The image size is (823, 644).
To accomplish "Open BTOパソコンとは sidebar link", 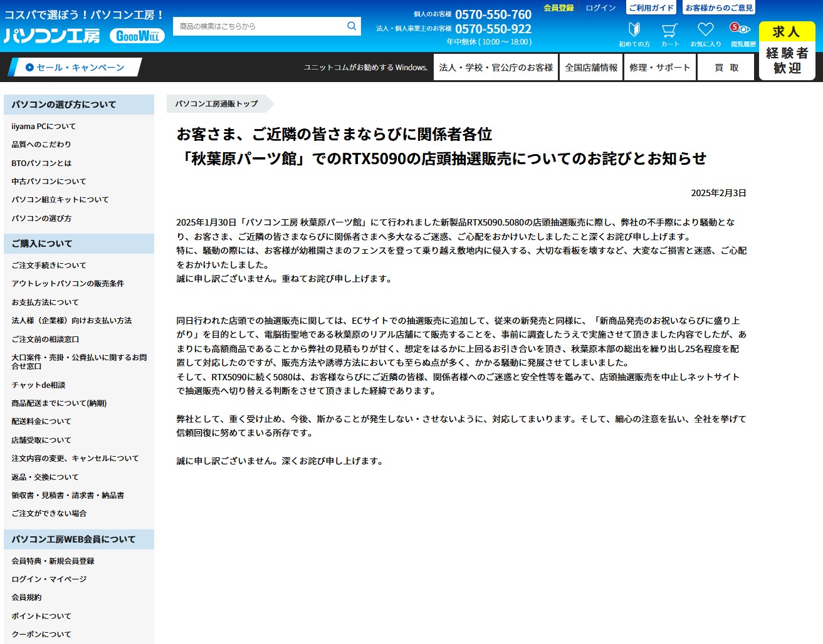I will pos(41,163).
